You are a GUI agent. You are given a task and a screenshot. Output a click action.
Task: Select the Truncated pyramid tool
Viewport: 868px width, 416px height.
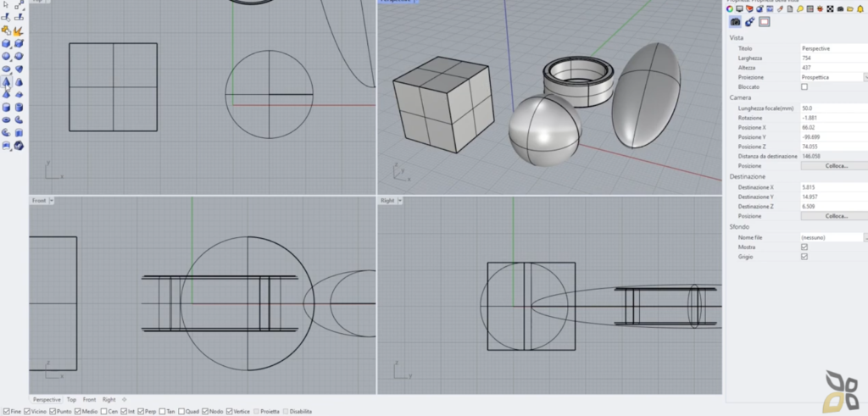19,95
